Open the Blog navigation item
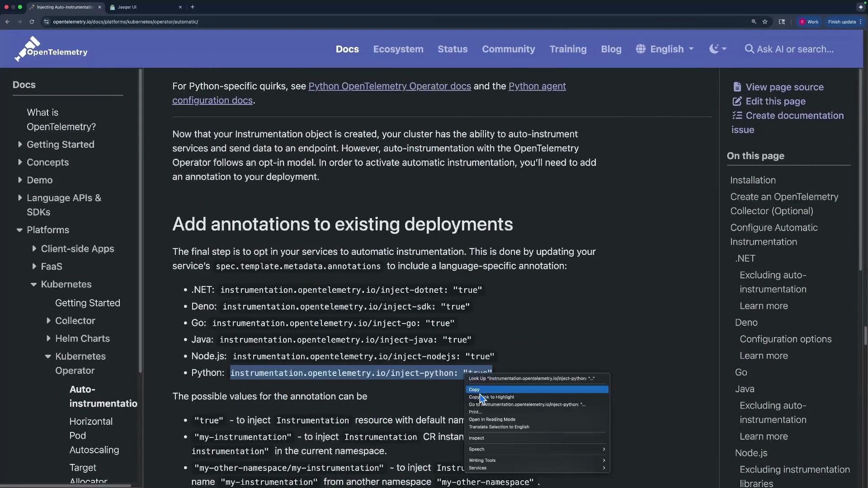 pos(611,49)
